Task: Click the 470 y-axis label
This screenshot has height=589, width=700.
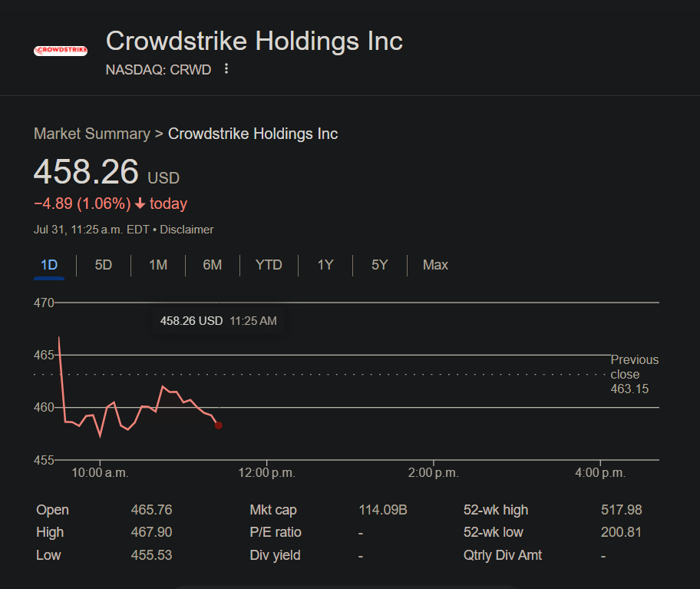Action: point(44,303)
